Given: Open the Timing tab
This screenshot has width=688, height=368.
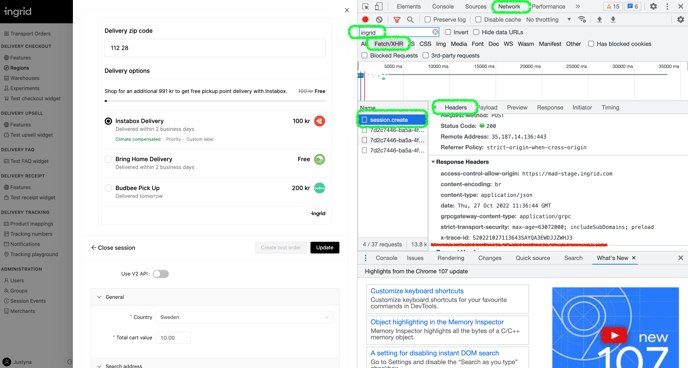Looking at the screenshot, I should [x=610, y=107].
